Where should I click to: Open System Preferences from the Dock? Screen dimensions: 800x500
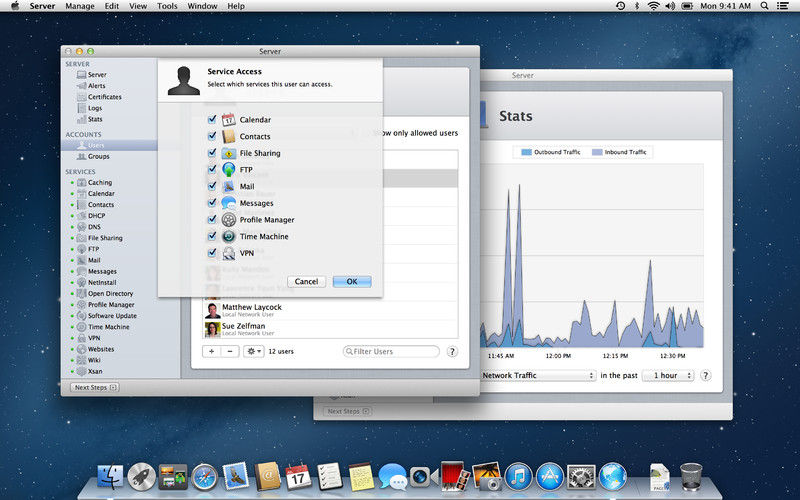point(581,477)
